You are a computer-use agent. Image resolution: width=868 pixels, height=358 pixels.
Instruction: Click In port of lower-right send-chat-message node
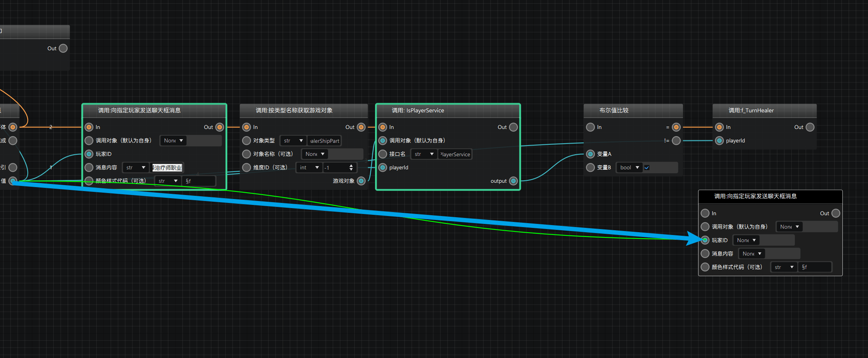click(x=705, y=213)
